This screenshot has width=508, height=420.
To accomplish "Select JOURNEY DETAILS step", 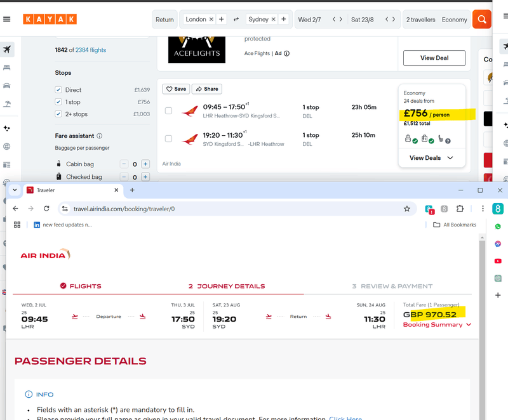I will click(227, 286).
